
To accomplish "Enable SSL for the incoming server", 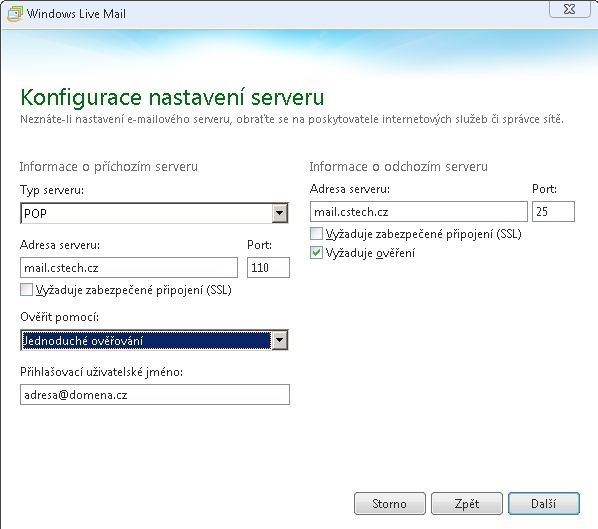I will click(x=26, y=290).
